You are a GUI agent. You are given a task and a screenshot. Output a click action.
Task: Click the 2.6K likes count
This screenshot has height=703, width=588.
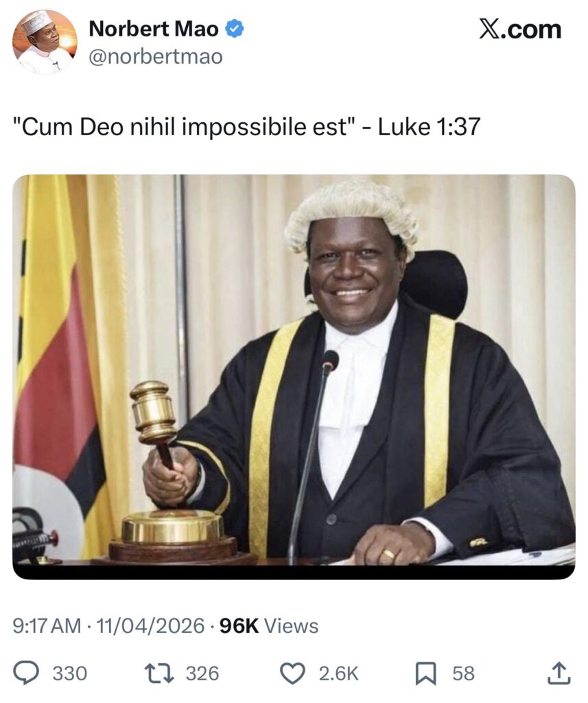tap(338, 674)
